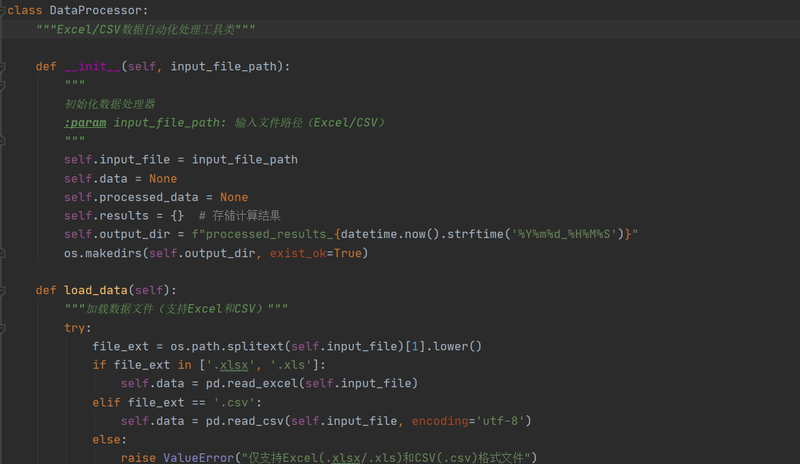Viewport: 800px width, 464px height.
Task: Click the comment '# 存储计算结果'
Action: tap(239, 215)
